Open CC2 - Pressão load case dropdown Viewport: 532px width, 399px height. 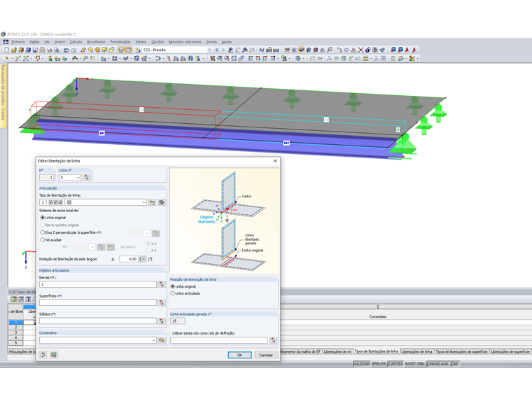(x=209, y=50)
